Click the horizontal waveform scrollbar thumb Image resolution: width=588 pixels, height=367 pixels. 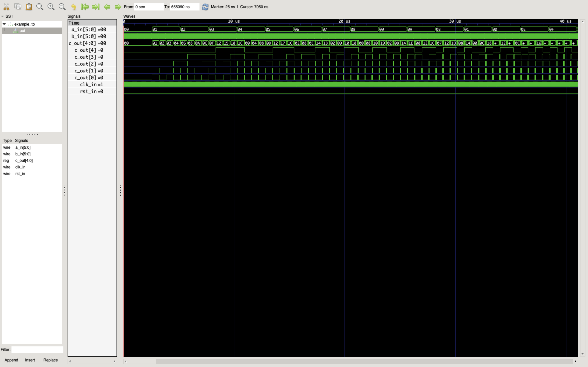coord(142,361)
